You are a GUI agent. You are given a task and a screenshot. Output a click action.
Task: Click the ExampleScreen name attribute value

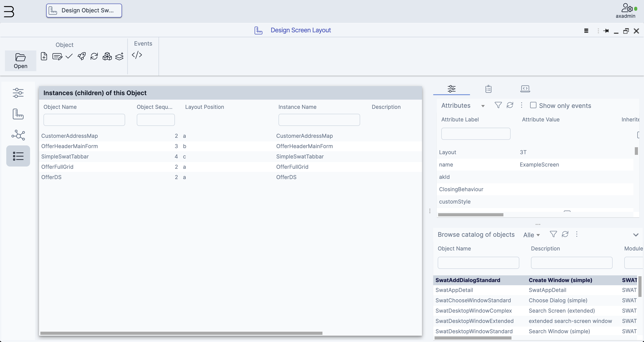539,165
